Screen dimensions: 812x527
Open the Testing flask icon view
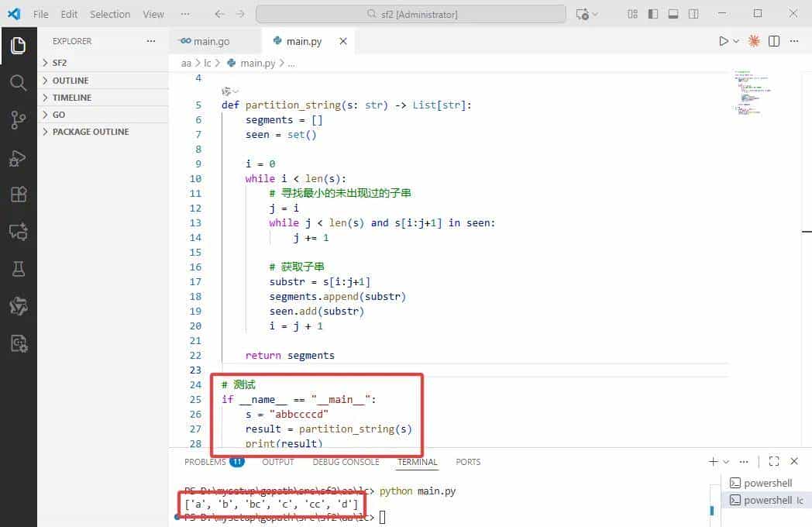pos(18,268)
